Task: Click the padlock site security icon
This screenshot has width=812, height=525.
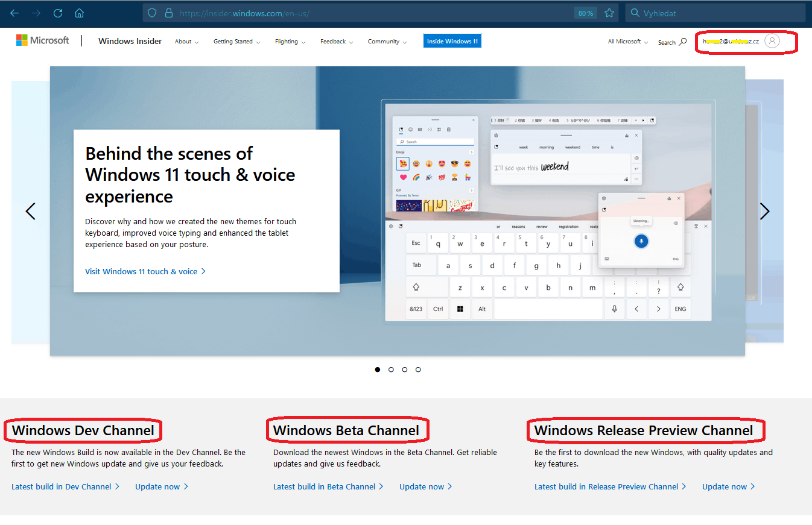Action: coord(168,13)
